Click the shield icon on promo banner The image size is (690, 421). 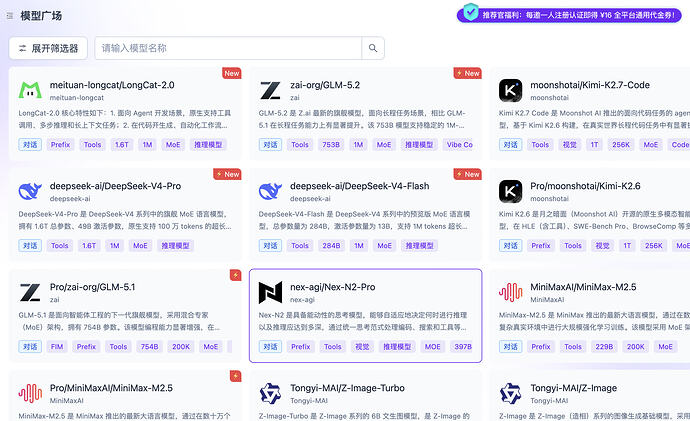(471, 12)
